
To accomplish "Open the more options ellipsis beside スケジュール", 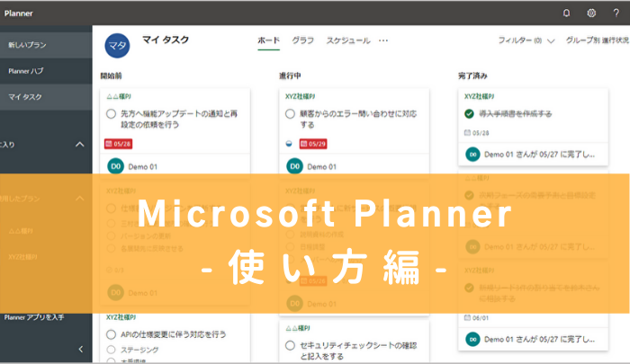I will tap(383, 40).
